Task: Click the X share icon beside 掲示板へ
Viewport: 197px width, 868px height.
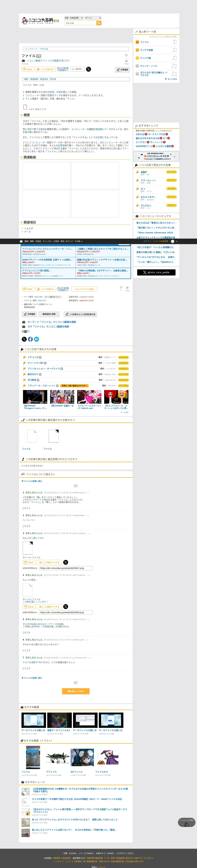Action: tap(88, 69)
